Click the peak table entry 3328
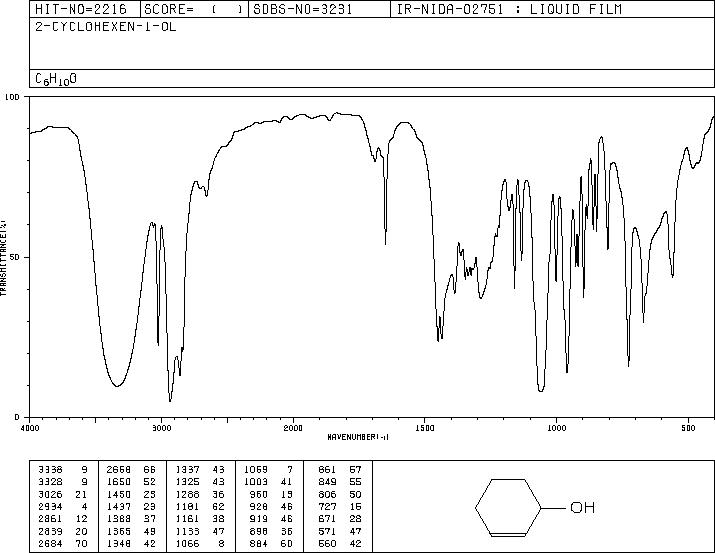The height and width of the screenshot is (553, 715). [50, 482]
